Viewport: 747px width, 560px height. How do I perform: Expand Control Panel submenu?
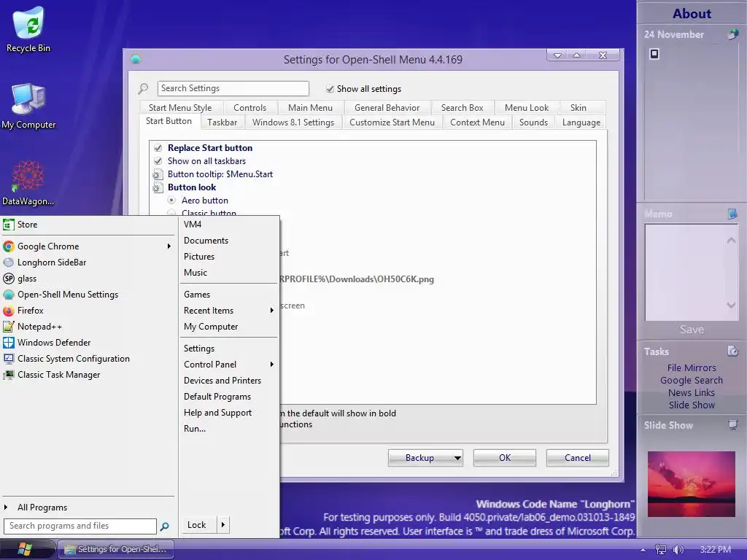(x=271, y=365)
